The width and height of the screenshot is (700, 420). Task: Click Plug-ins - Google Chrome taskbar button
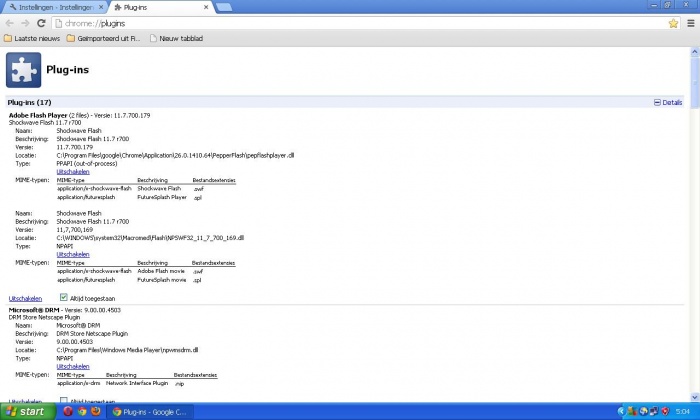150,412
